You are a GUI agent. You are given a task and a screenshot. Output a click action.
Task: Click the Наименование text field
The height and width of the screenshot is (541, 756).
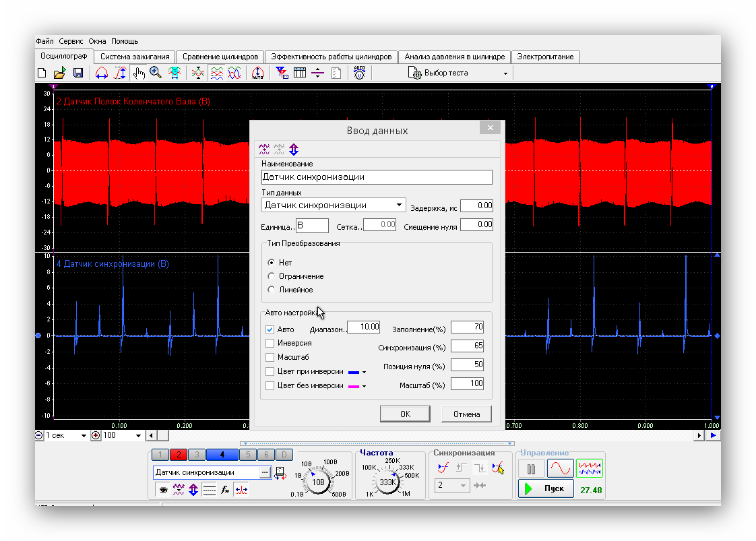pyautogui.click(x=377, y=177)
